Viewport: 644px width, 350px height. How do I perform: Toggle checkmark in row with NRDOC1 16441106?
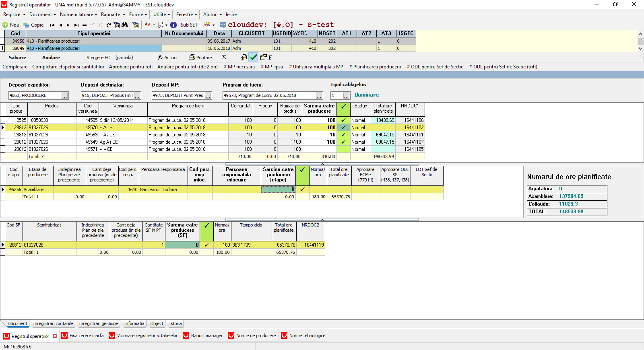343,120
